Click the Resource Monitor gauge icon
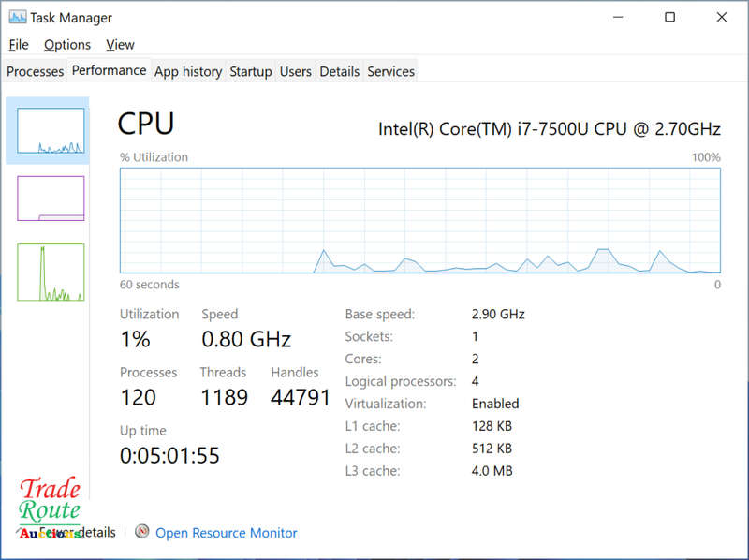 pos(142,531)
